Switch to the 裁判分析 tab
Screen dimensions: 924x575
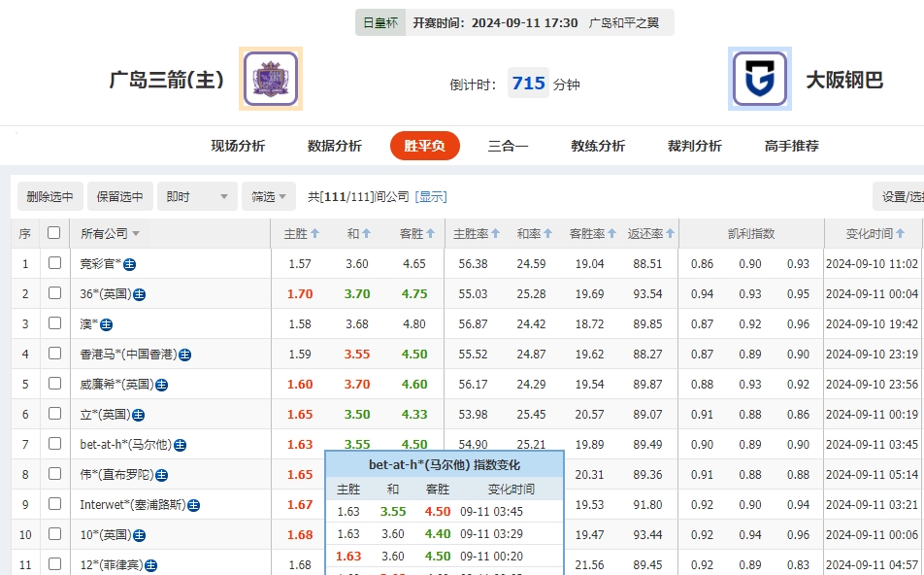point(695,145)
